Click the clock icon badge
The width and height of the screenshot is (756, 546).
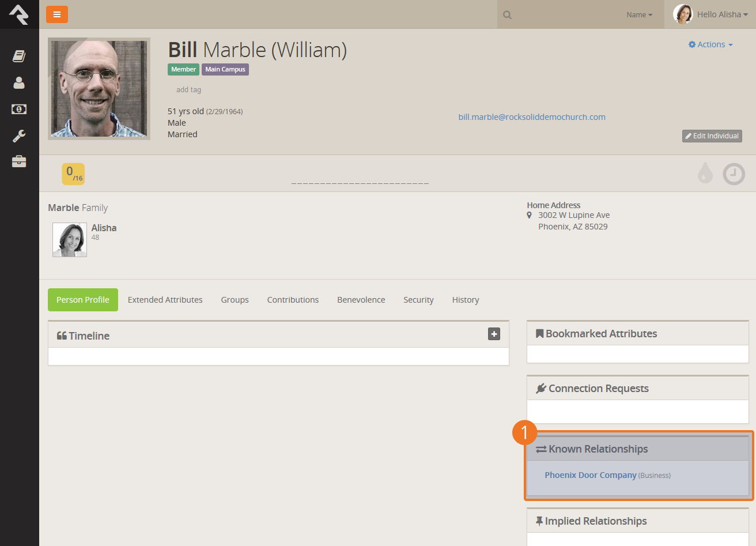click(x=734, y=174)
